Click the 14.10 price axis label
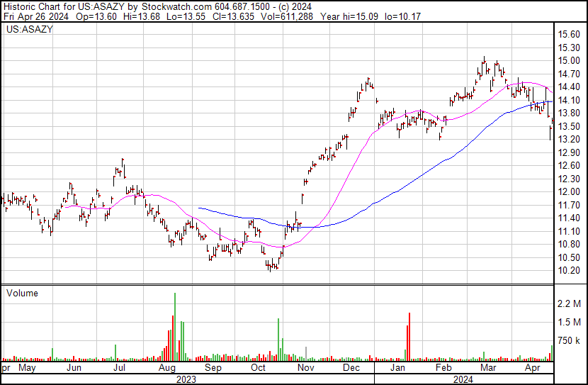Image resolution: width=588 pixels, height=385 pixels. pos(569,100)
